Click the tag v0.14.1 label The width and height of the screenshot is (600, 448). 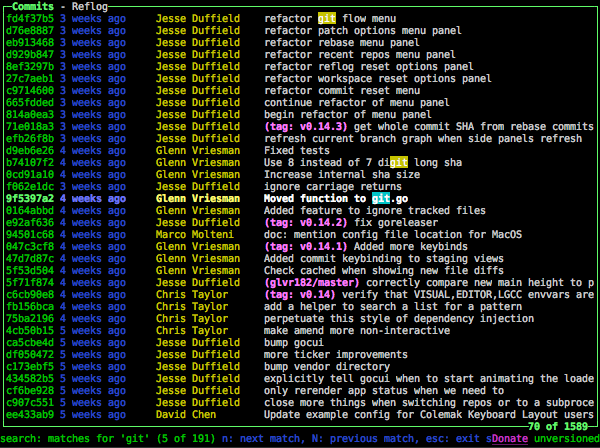tap(306, 246)
